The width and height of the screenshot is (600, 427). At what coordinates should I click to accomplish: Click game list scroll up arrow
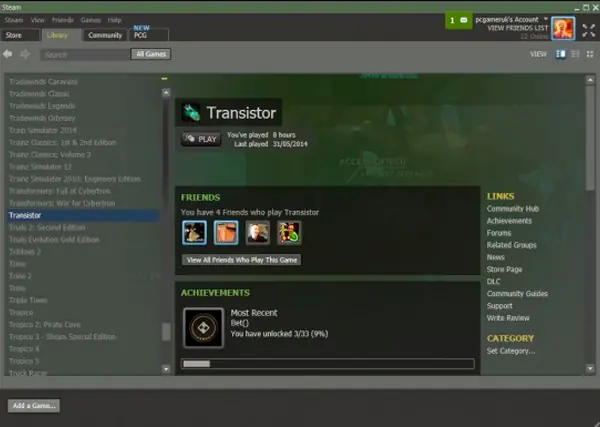pos(166,93)
